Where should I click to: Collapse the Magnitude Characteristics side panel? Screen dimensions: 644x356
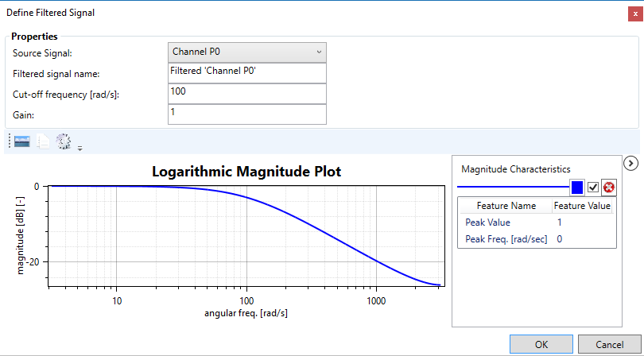[x=630, y=164]
